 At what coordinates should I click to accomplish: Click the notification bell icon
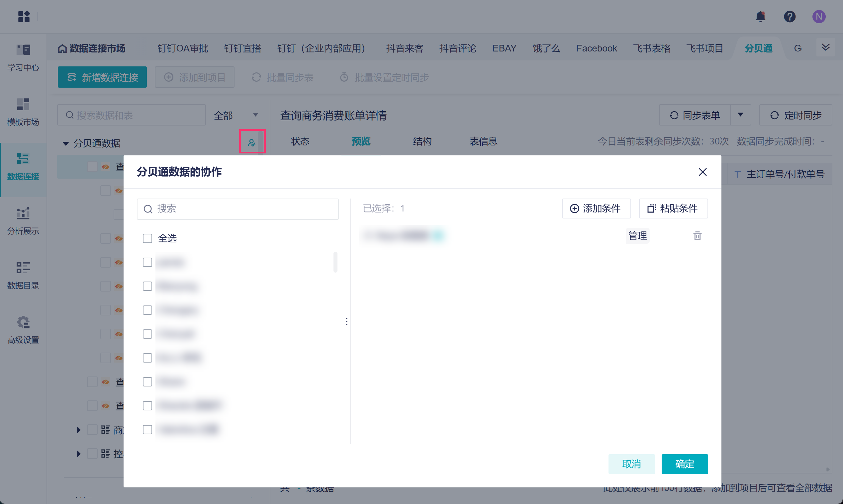(760, 16)
